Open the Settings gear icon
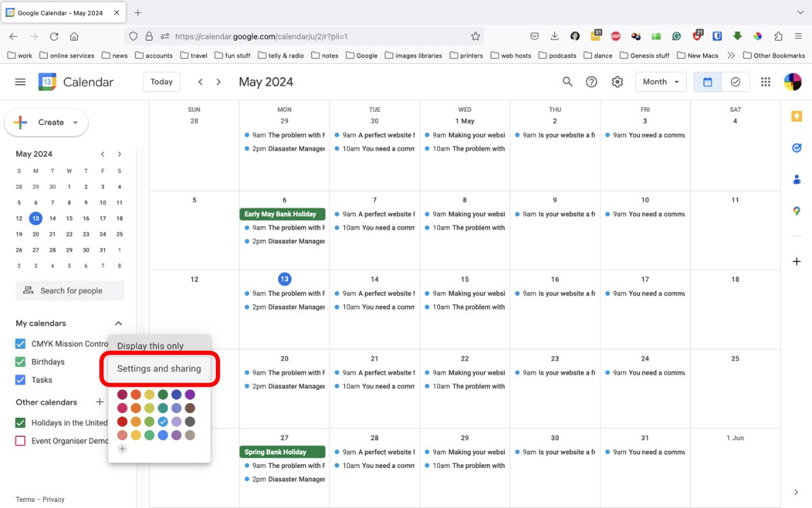This screenshot has width=812, height=508. [x=617, y=82]
